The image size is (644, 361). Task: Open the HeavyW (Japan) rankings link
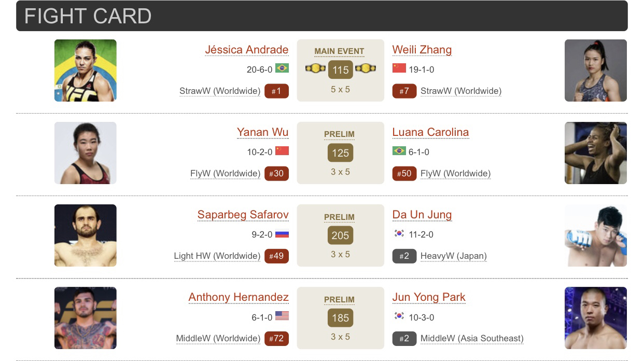(x=453, y=256)
